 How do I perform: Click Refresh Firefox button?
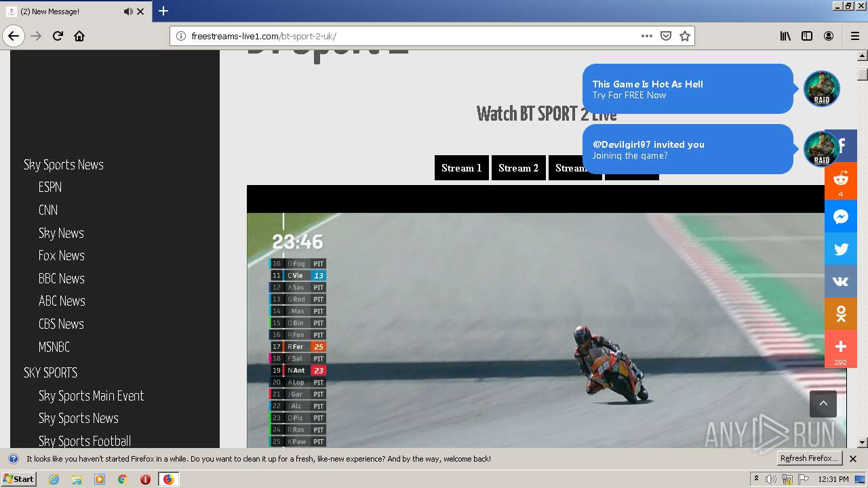(x=810, y=459)
